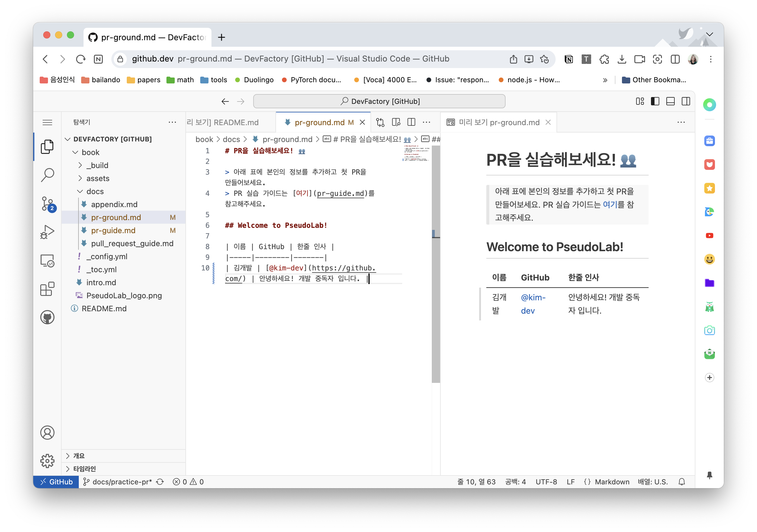Click the notifications bell in status bar
Image resolution: width=757 pixels, height=532 pixels.
(x=682, y=482)
